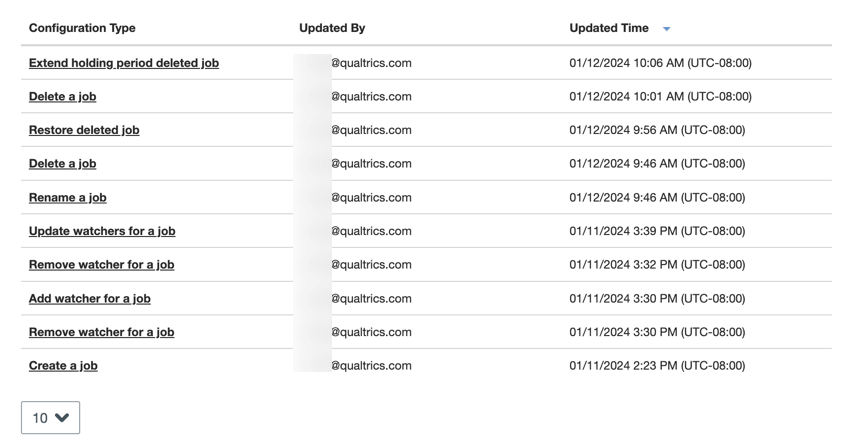Open Delete a job entry from 10:01 AM
The image size is (850, 440).
pos(62,97)
